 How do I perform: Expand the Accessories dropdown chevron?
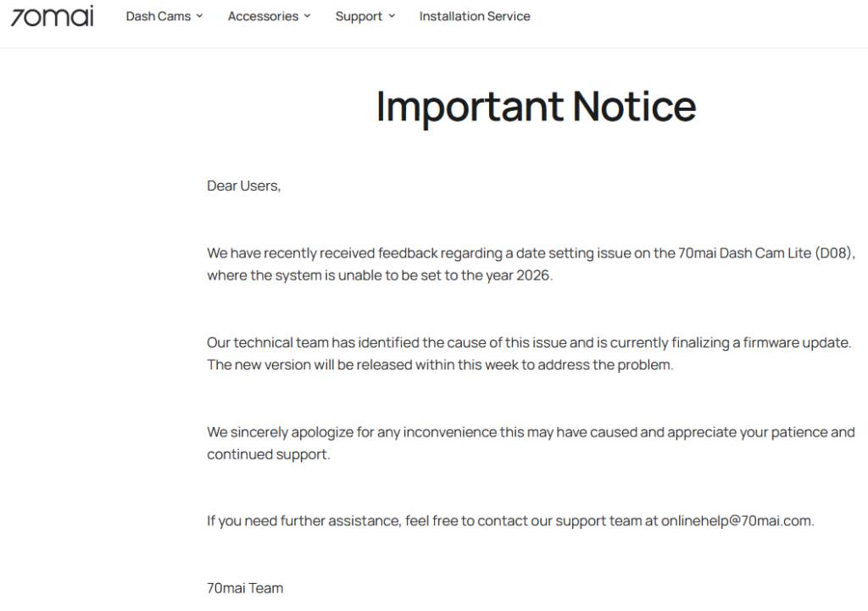[x=307, y=16]
